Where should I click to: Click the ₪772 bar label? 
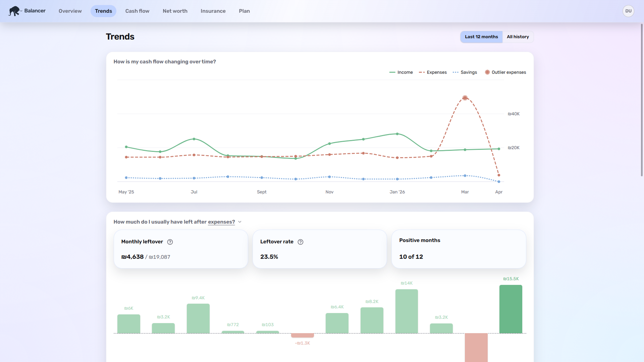(233, 325)
